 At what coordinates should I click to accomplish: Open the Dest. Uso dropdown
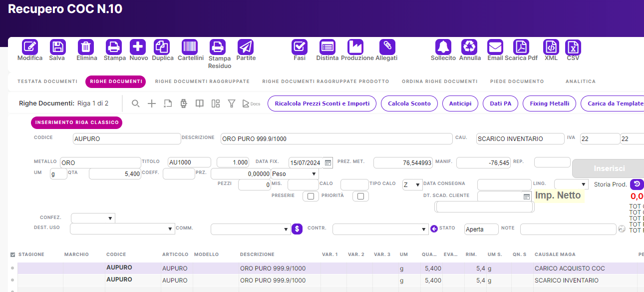click(122, 229)
